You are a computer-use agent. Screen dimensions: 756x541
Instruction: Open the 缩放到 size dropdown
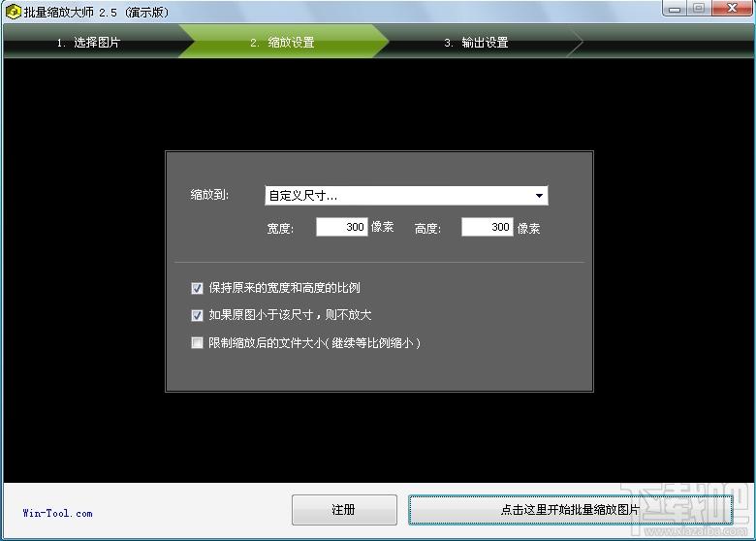[x=406, y=195]
